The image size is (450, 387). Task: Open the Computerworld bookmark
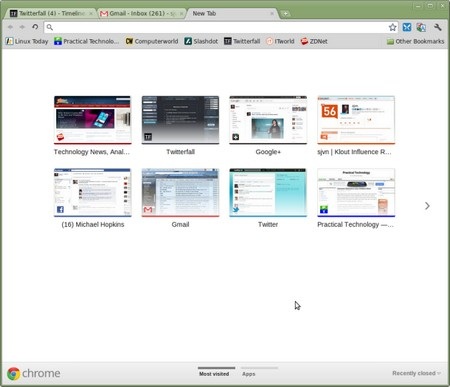point(152,41)
